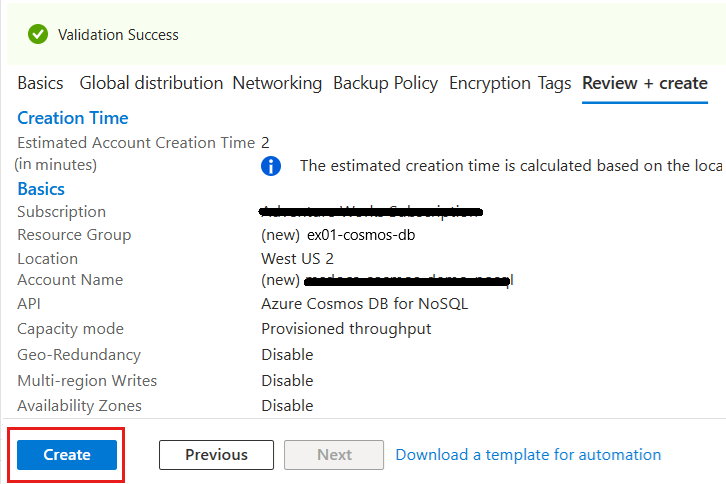Click the Capacity mode label
726x484 pixels.
(70, 329)
